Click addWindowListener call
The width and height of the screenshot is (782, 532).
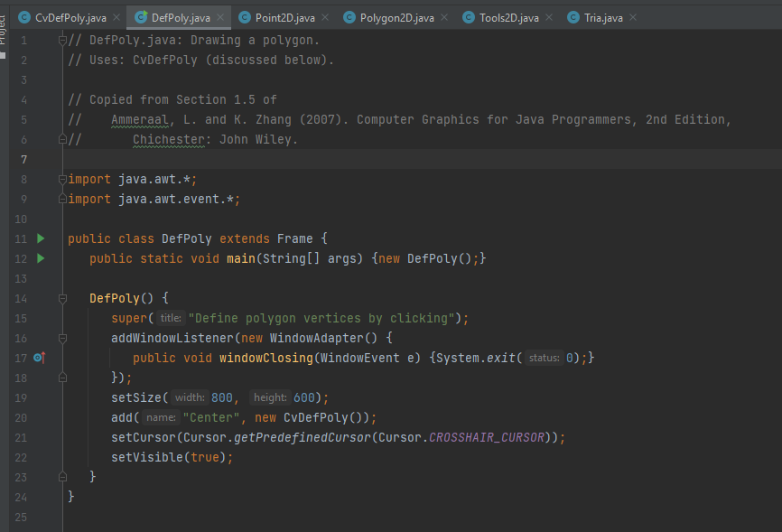pyautogui.click(x=172, y=339)
